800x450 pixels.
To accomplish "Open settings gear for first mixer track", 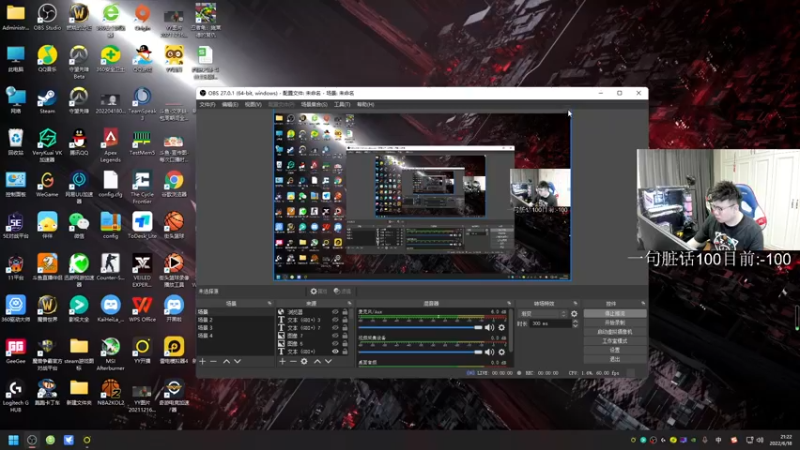I will point(500,327).
